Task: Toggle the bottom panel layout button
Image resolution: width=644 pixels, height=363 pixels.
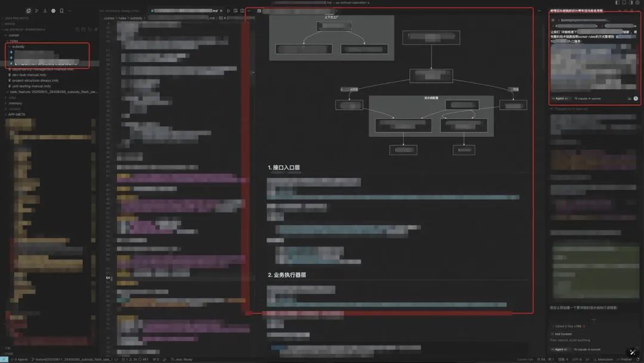Action: point(624,3)
